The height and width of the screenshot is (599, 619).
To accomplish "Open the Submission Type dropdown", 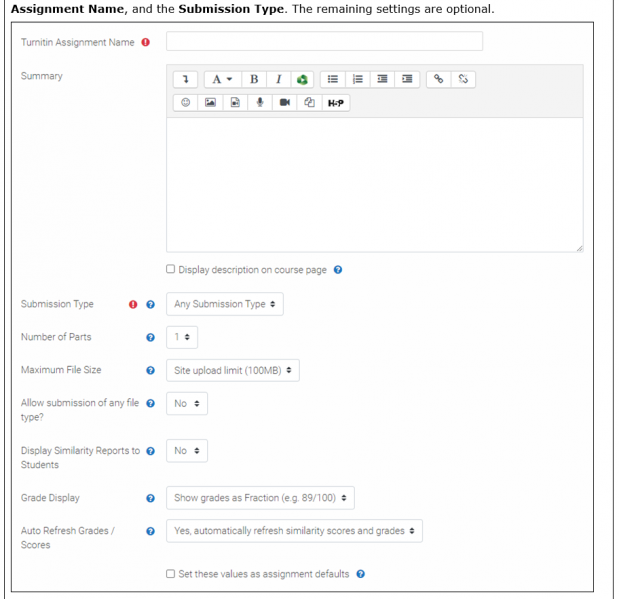I will [225, 304].
